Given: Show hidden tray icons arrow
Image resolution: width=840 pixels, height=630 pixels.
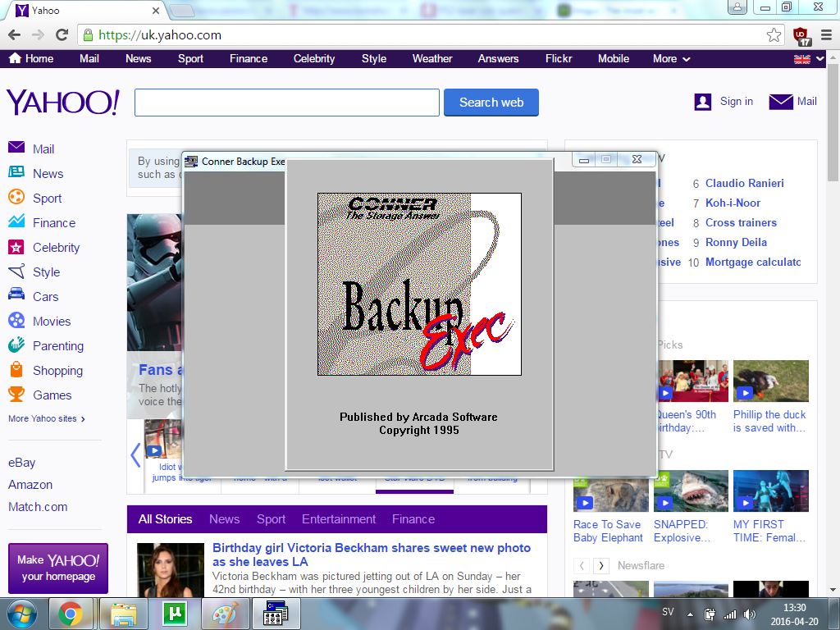Looking at the screenshot, I should (x=691, y=614).
